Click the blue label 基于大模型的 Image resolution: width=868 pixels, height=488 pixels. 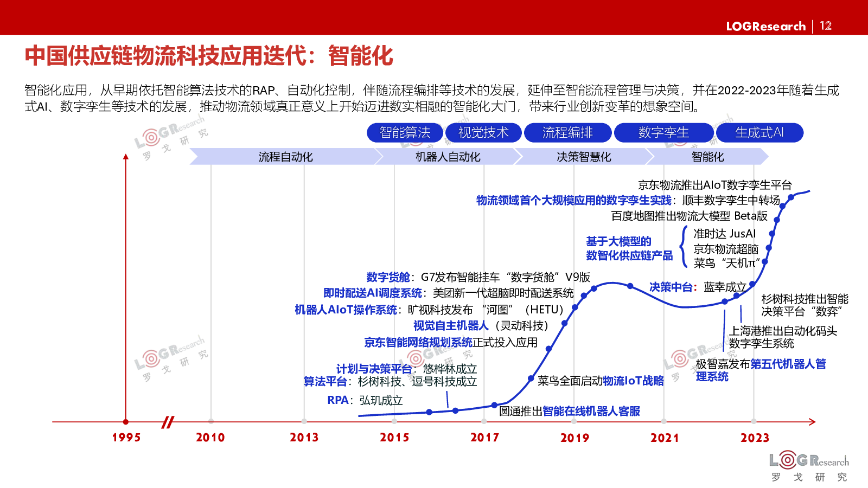(x=618, y=242)
